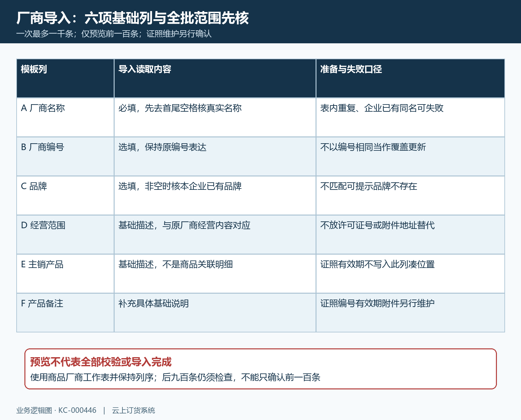Click 证照有效期不写入此列凑位置 cell

(410, 274)
